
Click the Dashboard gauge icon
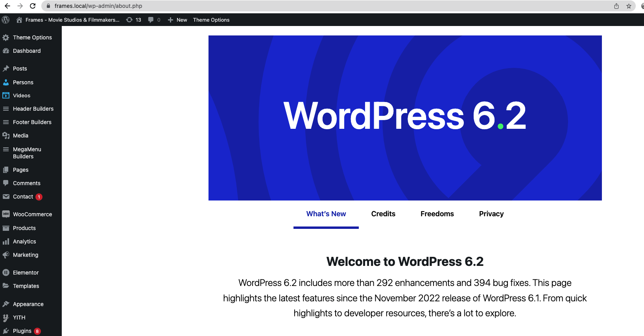click(6, 51)
